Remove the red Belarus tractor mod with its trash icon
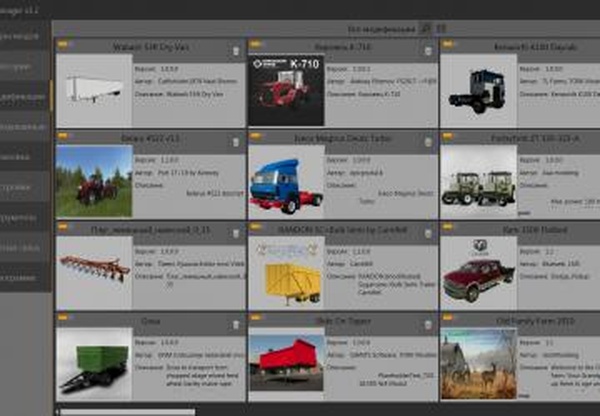This screenshot has height=416, width=600. pos(236,142)
